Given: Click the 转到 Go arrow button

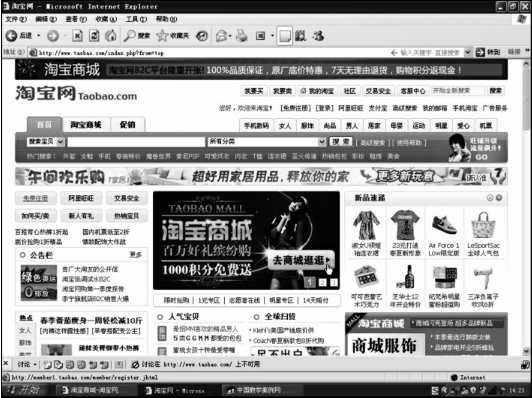Looking at the screenshot, I should click(x=488, y=52).
